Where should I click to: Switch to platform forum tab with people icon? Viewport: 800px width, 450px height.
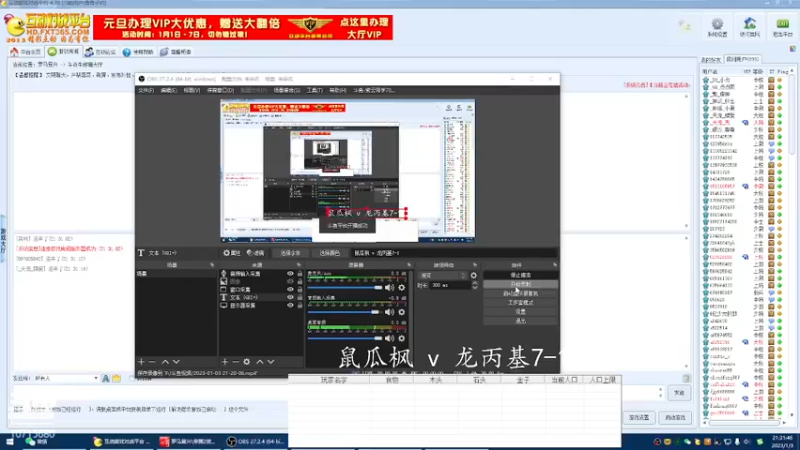101,52
